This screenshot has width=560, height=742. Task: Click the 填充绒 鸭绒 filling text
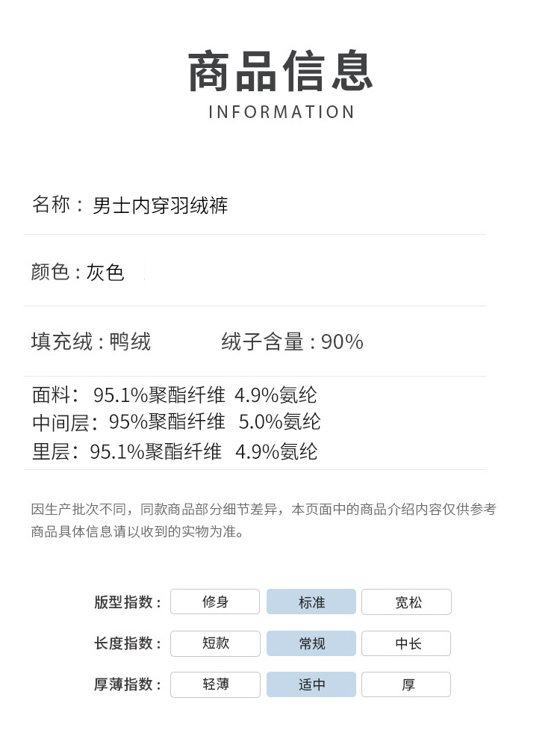[91, 342]
